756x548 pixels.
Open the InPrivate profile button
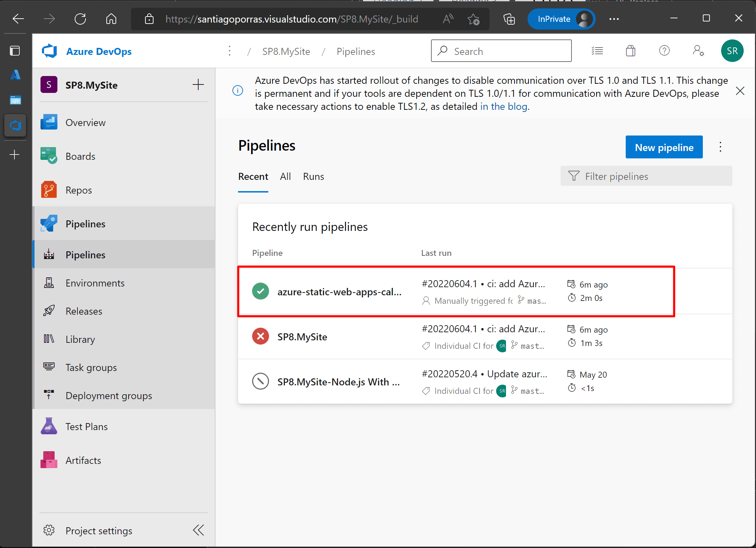tap(561, 19)
